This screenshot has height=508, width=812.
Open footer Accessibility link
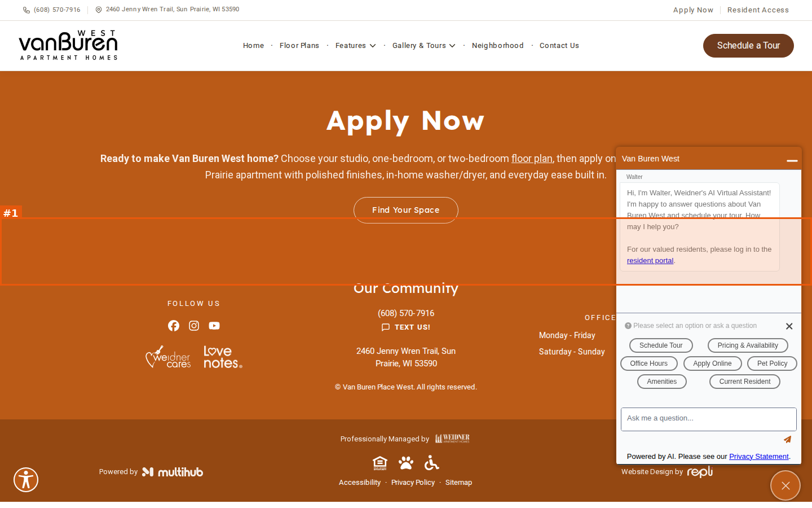(x=360, y=483)
